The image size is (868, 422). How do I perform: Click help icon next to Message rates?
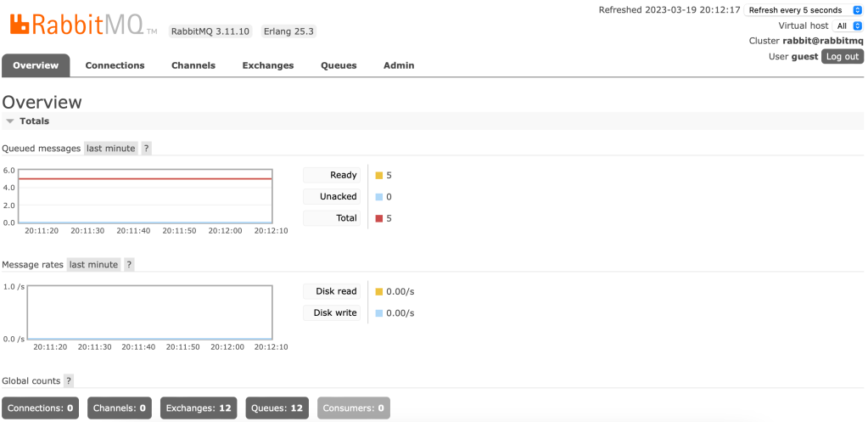click(129, 264)
